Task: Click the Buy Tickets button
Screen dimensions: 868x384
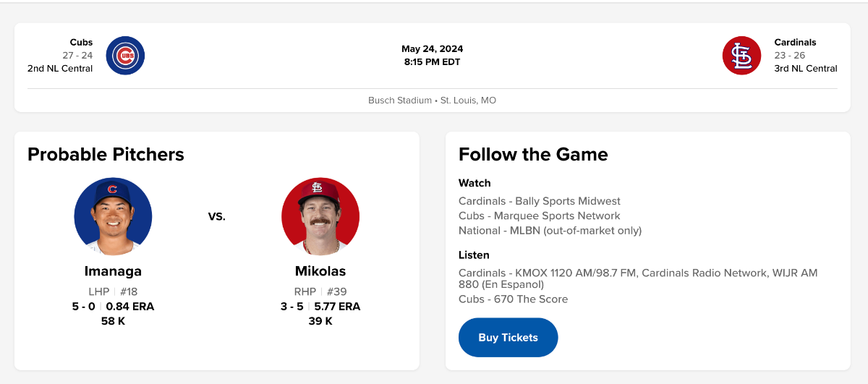Action: (x=508, y=338)
